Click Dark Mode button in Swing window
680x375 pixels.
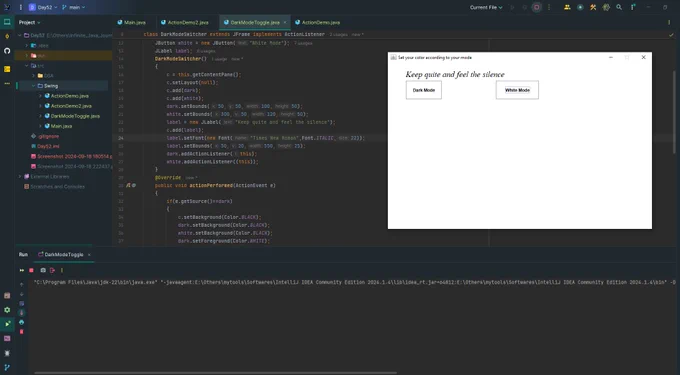pos(424,90)
